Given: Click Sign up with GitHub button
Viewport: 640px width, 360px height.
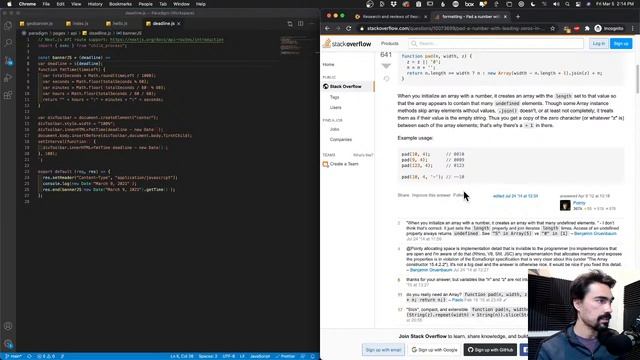Looking at the screenshot, I should click(490, 350).
